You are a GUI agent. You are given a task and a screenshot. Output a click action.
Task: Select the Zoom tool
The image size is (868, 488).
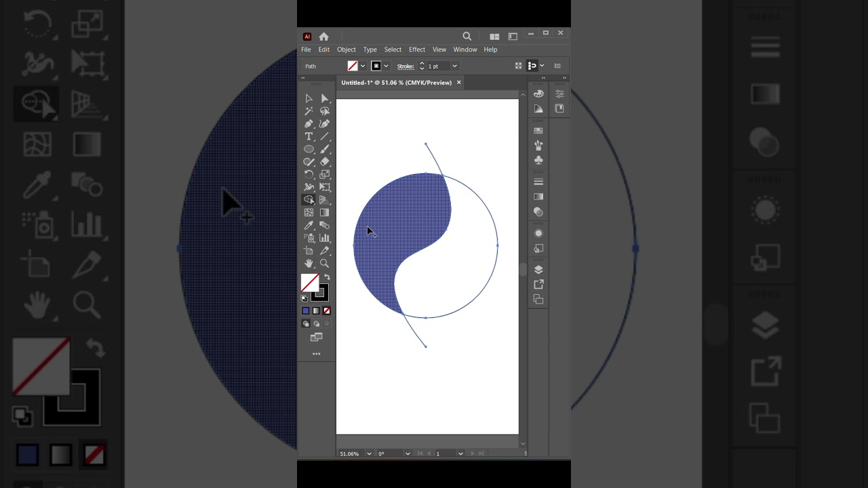click(325, 264)
